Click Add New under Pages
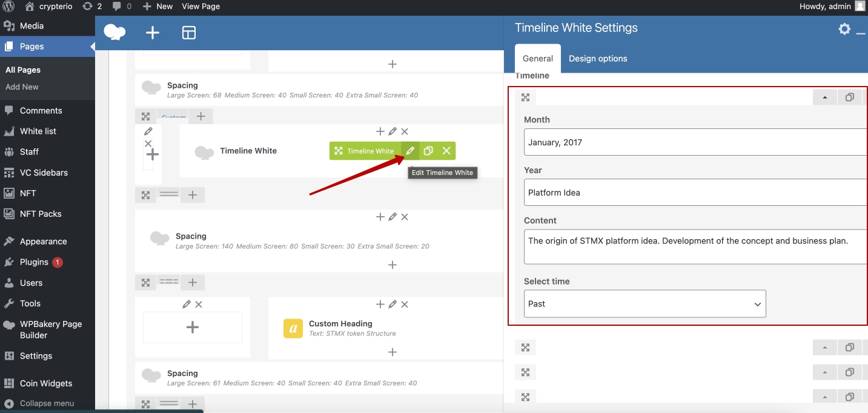This screenshot has height=413, width=868. click(22, 87)
